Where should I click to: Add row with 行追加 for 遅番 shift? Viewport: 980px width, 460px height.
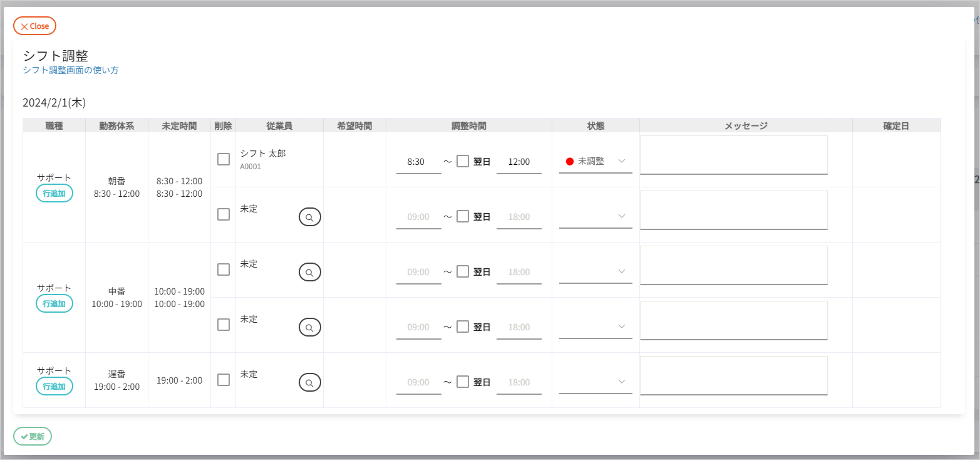pyautogui.click(x=54, y=387)
